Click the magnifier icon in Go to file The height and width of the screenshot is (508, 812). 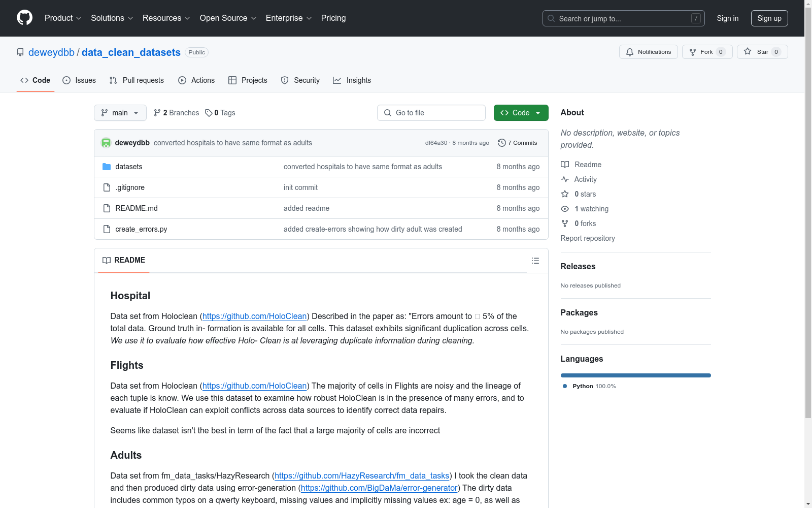(388, 113)
